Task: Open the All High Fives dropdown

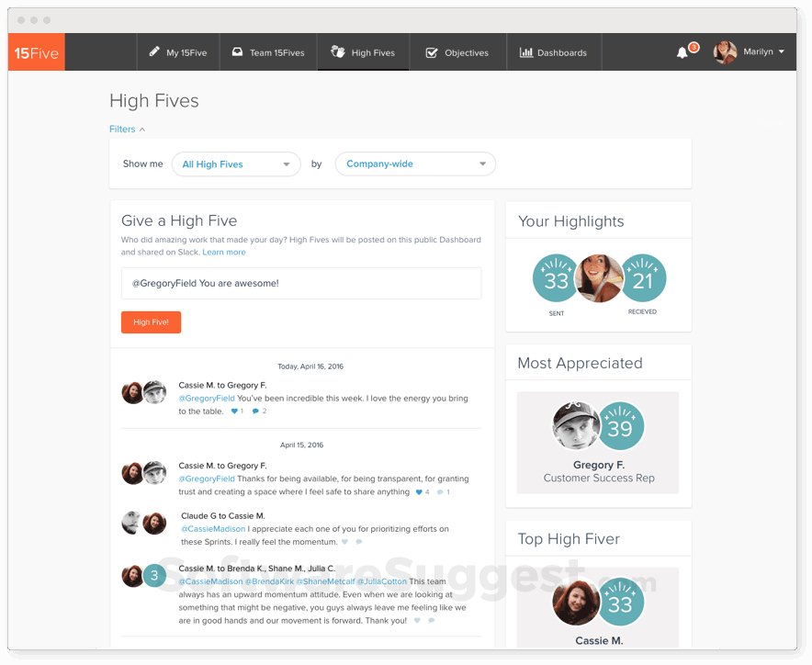Action: [x=236, y=163]
